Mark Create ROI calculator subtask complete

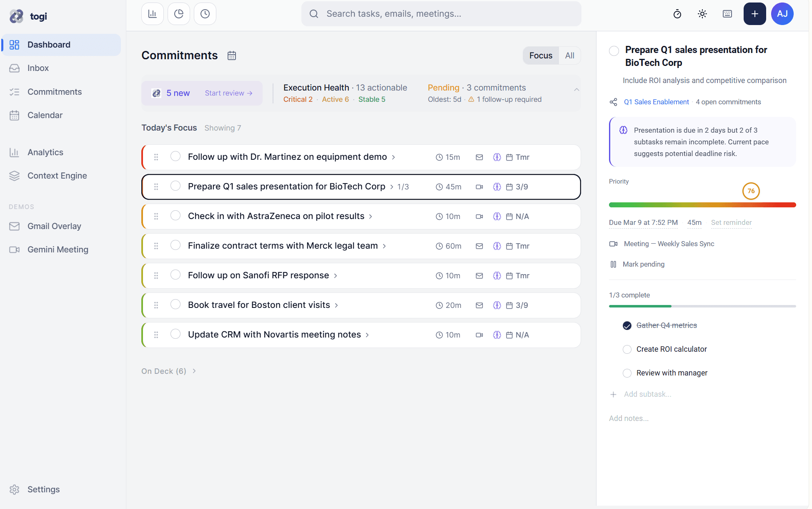(x=627, y=349)
